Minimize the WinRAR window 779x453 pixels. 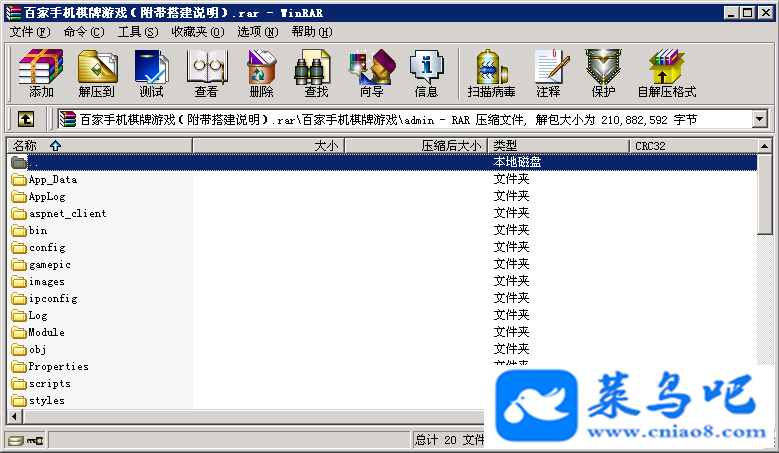tap(730, 13)
